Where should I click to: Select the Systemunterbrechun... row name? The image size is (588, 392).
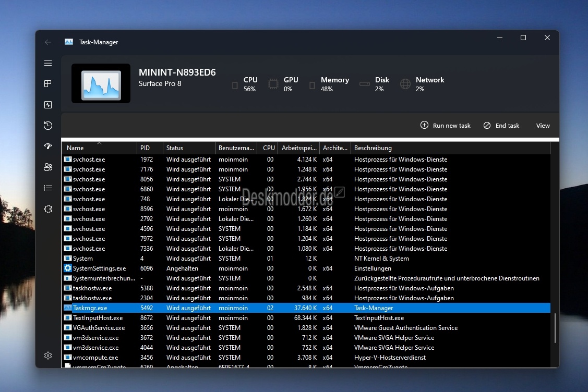point(104,278)
